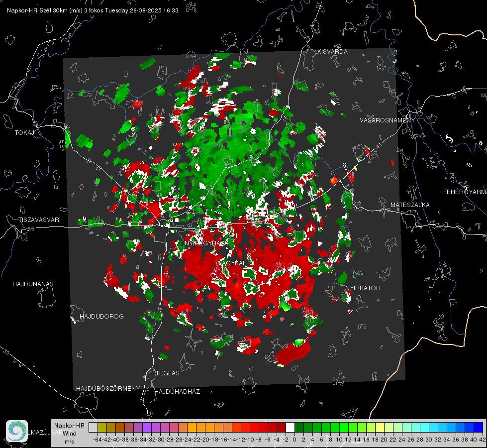Screen dimensions: 487x448
Task: Click the Wind label in the legend
Action: pos(70,434)
